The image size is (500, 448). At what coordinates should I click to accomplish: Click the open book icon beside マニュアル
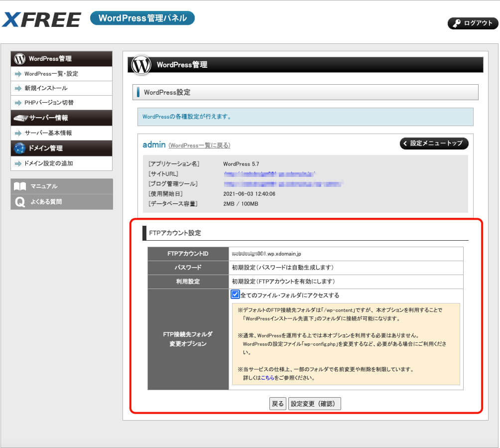[20, 186]
